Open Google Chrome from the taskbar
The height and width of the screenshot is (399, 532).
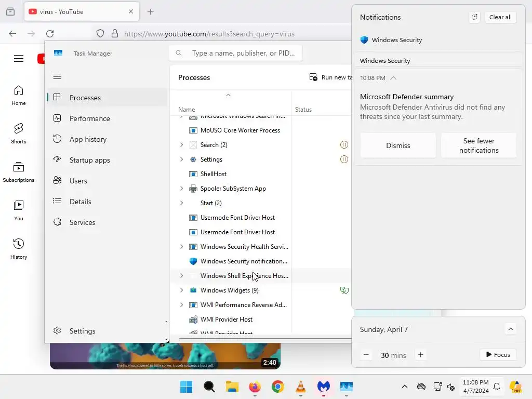click(x=278, y=387)
